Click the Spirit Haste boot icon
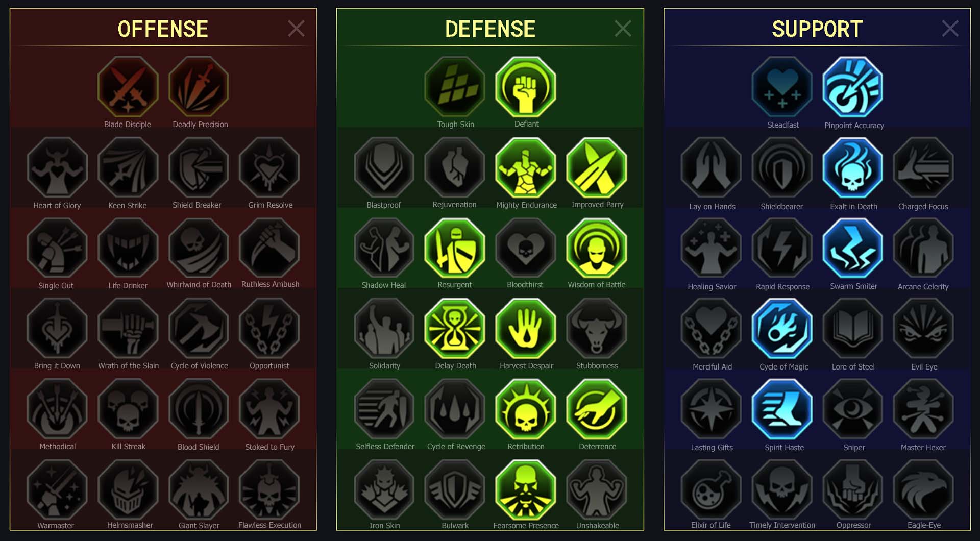This screenshot has height=541, width=980. point(782,409)
